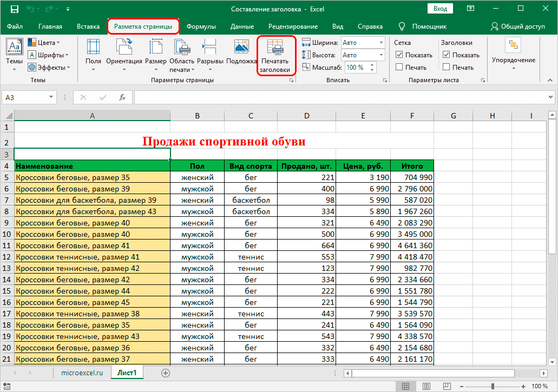Expand the Height (Высота) Auto dropdown

(381, 55)
